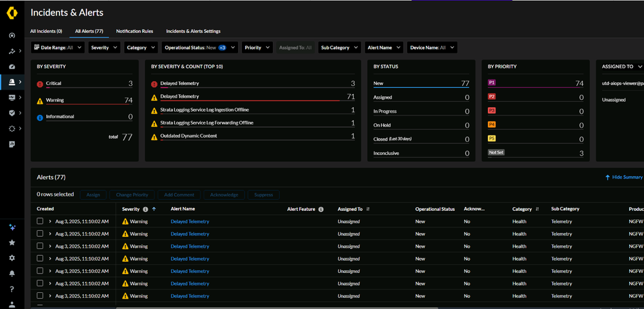
Task: Switch to the All Incidents (0) tab
Action: [x=46, y=31]
